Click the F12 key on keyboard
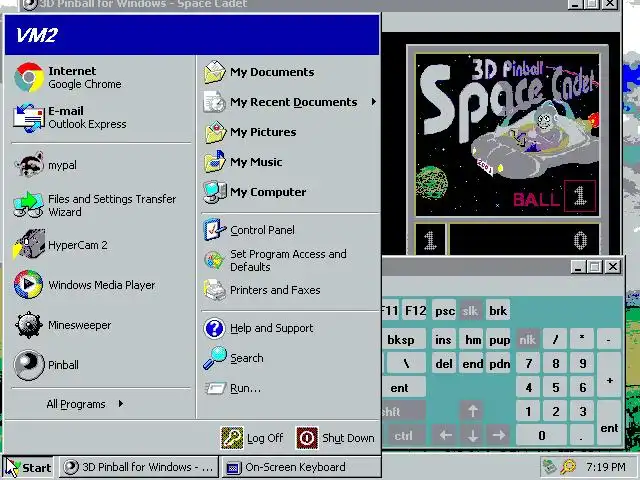The image size is (640, 480). coord(416,311)
